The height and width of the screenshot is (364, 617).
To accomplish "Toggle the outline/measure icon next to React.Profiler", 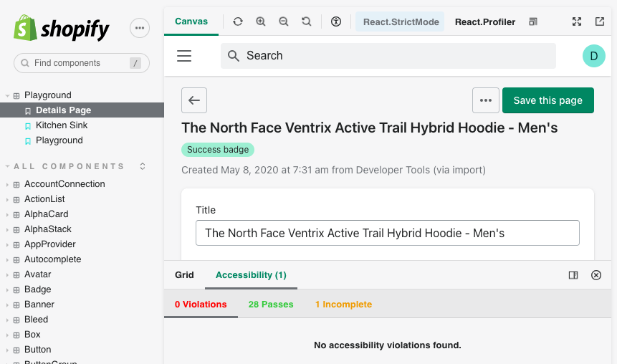I will pos(533,21).
